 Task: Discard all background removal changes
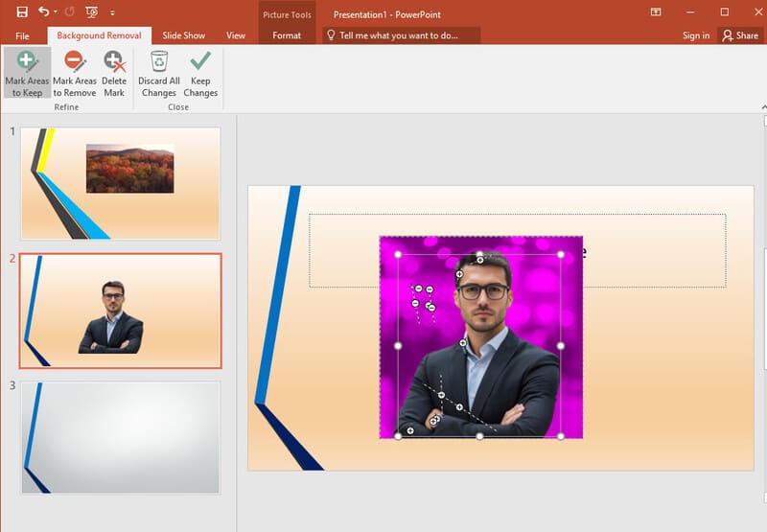click(159, 74)
